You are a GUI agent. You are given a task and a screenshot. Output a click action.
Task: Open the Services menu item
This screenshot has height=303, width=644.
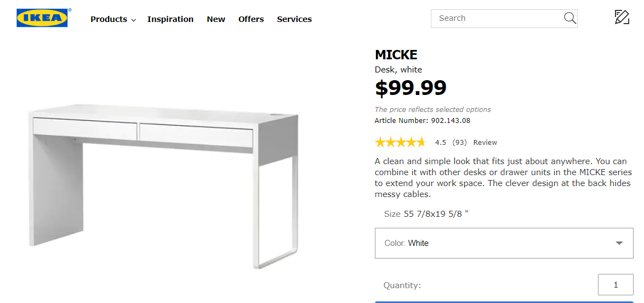click(x=294, y=19)
